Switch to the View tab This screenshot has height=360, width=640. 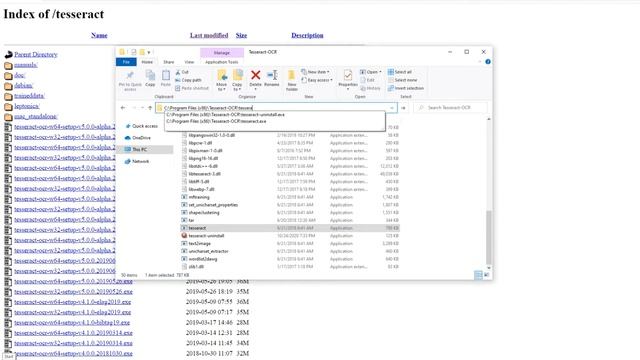pyautogui.click(x=189, y=62)
